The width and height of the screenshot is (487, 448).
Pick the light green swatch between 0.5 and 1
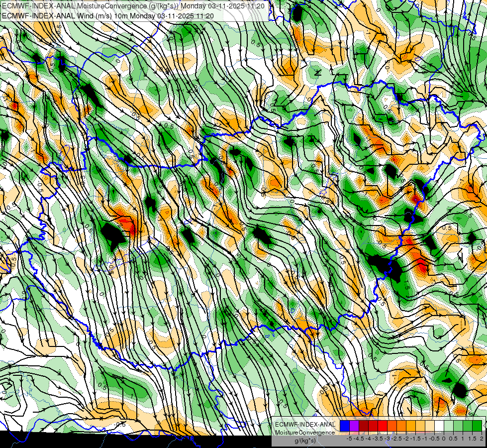(458, 426)
